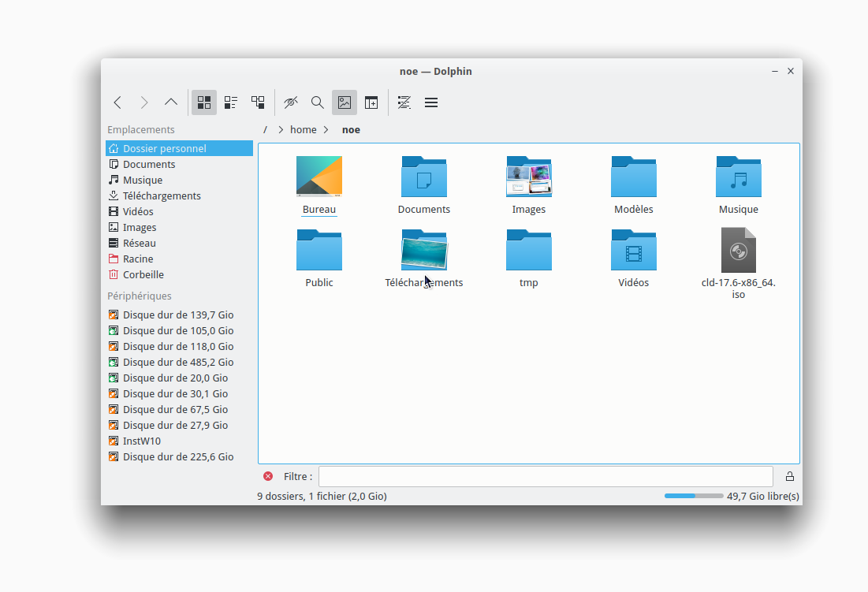Go up to the parent folder
Viewport: 868px width, 592px height.
coord(171,102)
